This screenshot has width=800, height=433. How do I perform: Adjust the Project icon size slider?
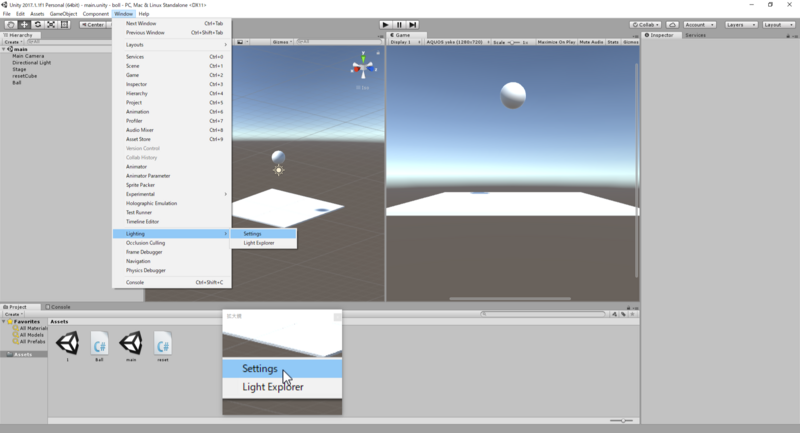point(621,421)
